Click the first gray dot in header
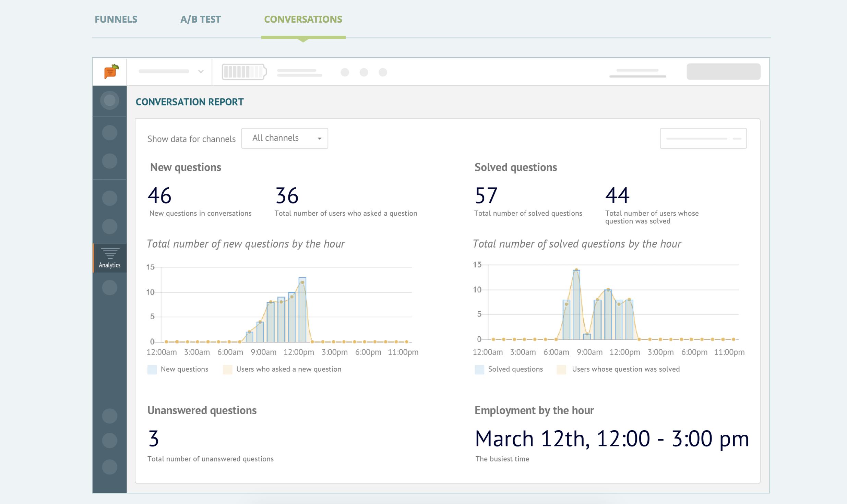Screen dimensions: 847x504 [345, 72]
